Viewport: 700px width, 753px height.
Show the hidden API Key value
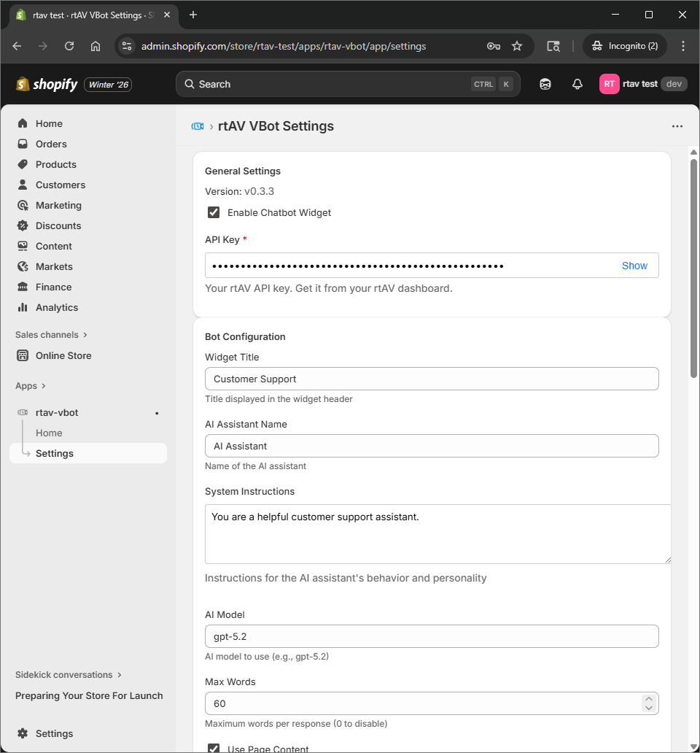pos(634,266)
